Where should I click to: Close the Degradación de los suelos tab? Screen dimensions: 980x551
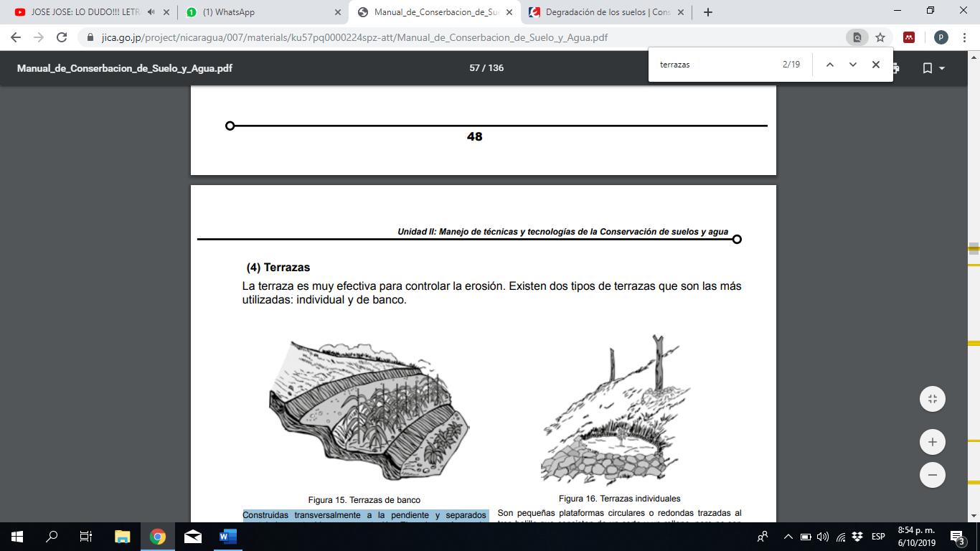tap(681, 12)
